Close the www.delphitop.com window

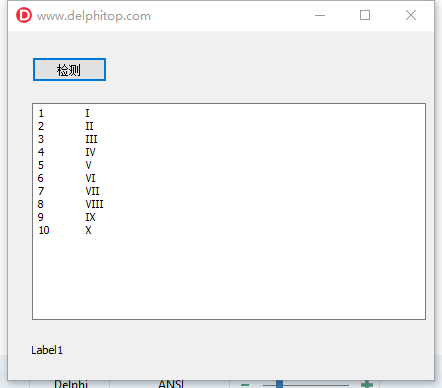(411, 15)
